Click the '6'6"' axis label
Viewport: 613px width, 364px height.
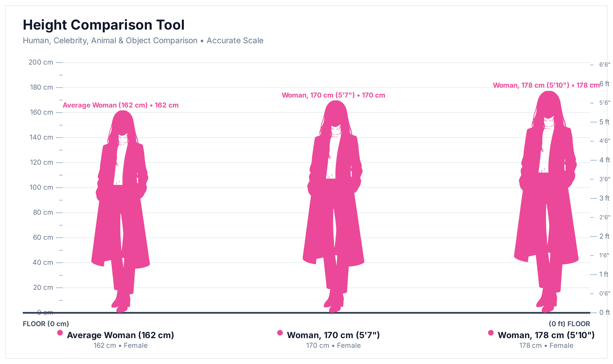[605, 65]
